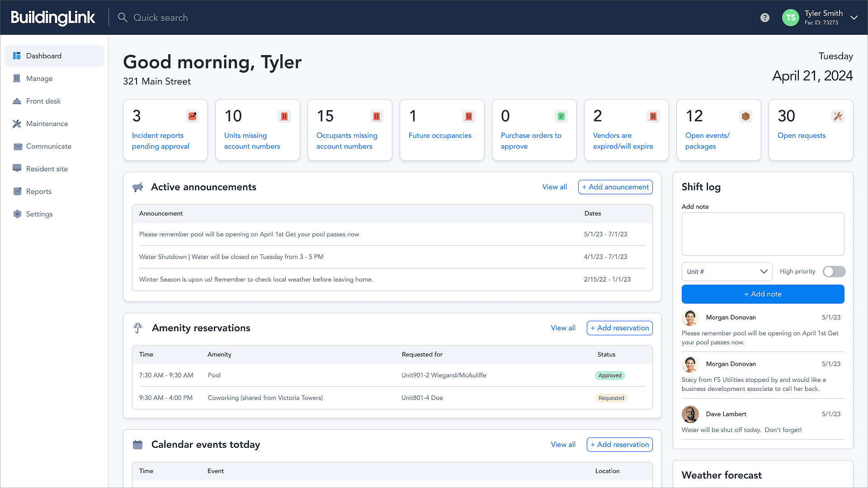Click the open requests wrench icon
This screenshot has height=488, width=868.
(x=838, y=116)
